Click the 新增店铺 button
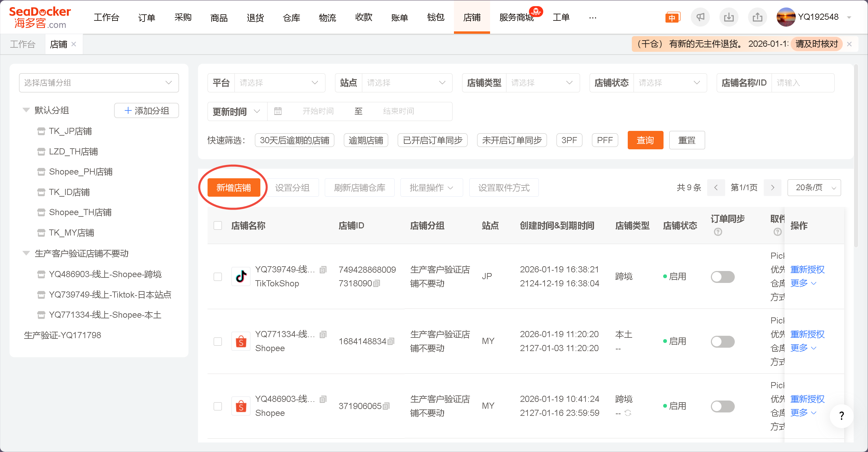Viewport: 868px width, 452px height. [x=233, y=187]
